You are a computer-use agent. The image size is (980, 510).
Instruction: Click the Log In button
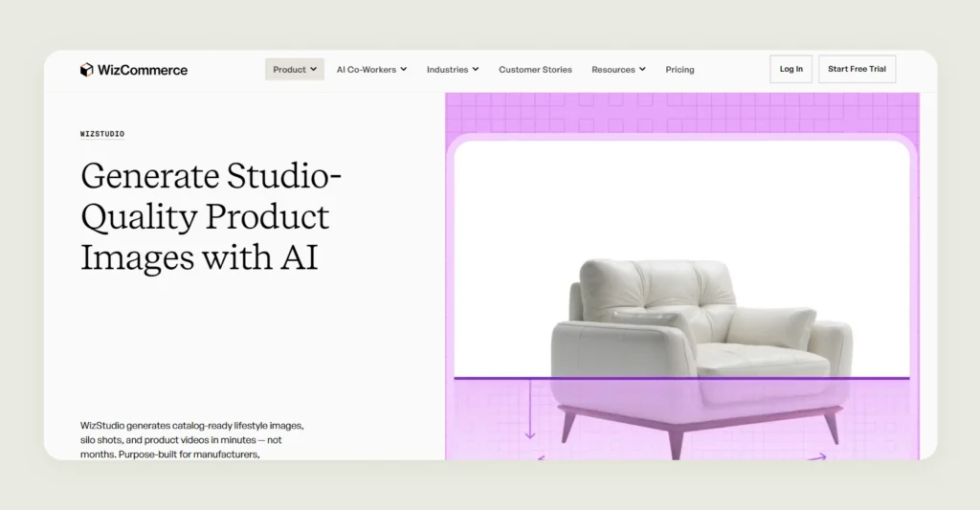click(791, 69)
